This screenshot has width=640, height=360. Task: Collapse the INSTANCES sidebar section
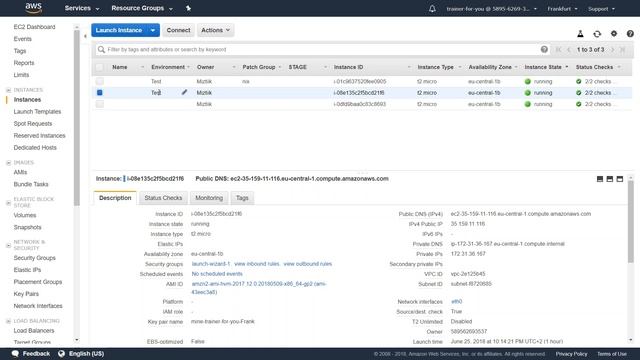coord(8,90)
